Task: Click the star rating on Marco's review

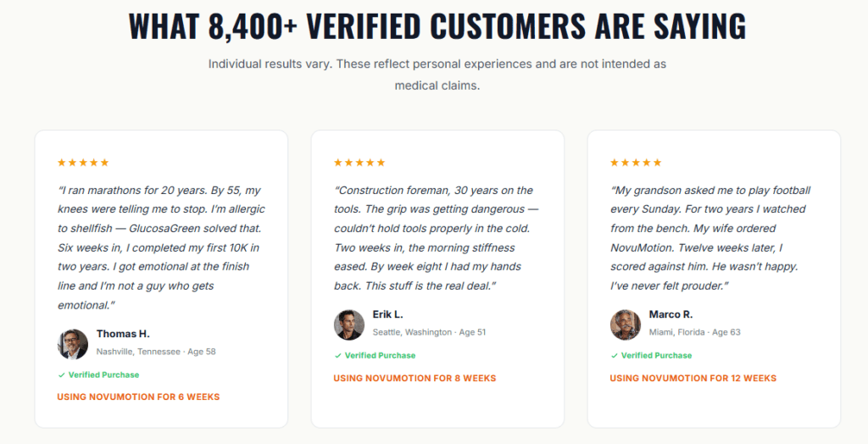Action: pyautogui.click(x=636, y=162)
